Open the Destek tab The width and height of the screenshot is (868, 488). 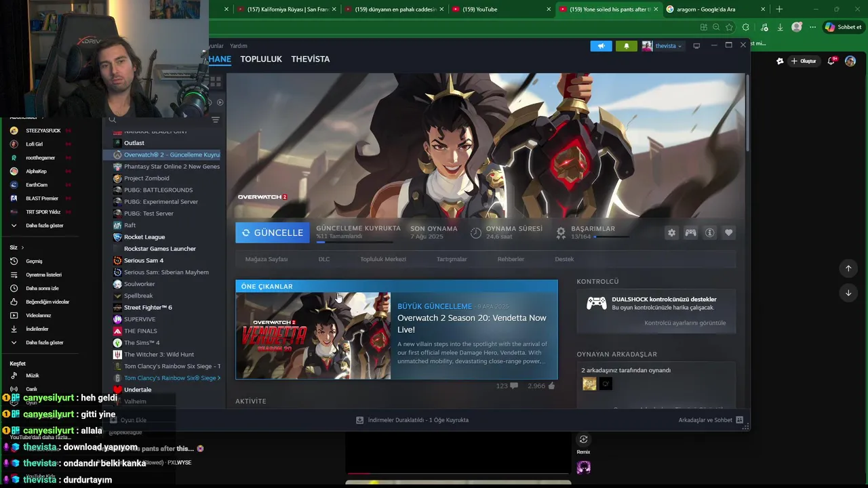coord(564,259)
